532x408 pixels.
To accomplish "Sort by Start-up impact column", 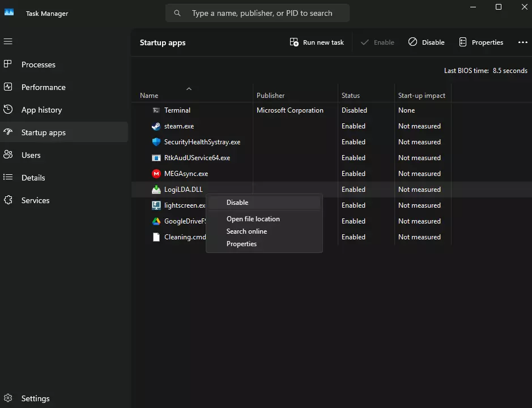I will (422, 96).
